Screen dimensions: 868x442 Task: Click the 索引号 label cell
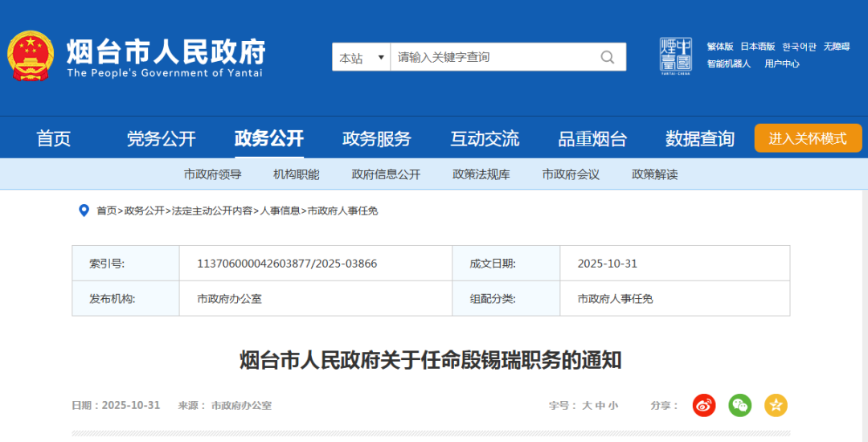(x=125, y=264)
